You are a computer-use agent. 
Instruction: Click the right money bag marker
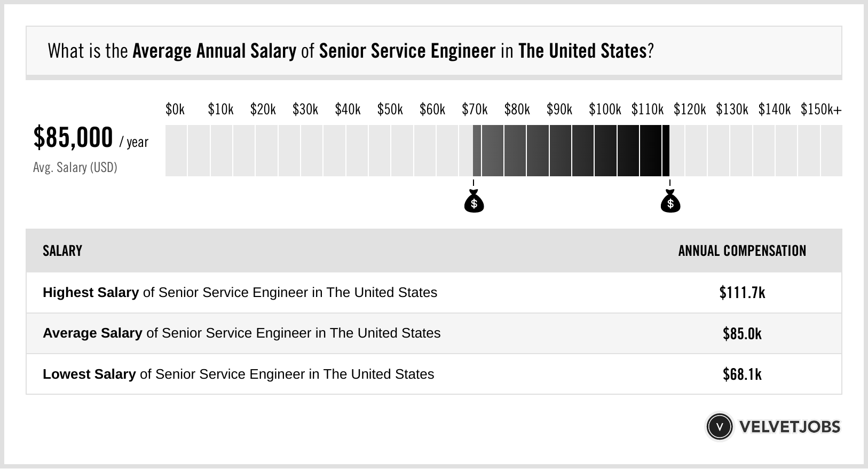670,202
